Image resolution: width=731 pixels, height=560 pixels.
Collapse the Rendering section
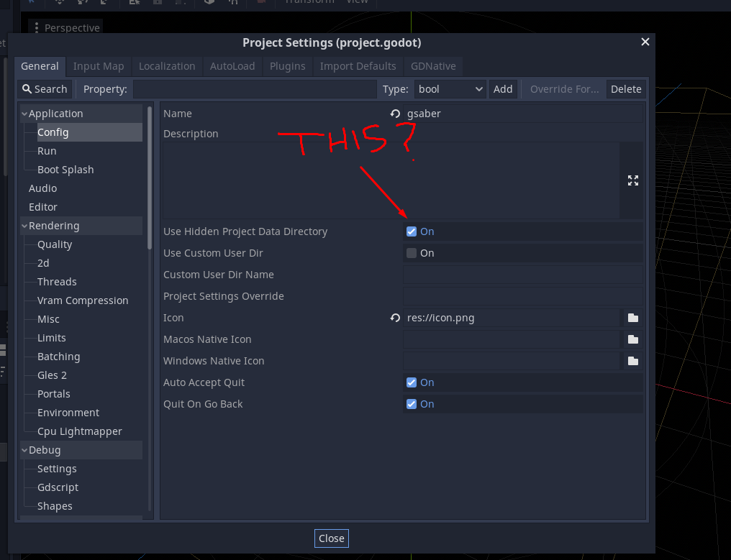tap(24, 225)
